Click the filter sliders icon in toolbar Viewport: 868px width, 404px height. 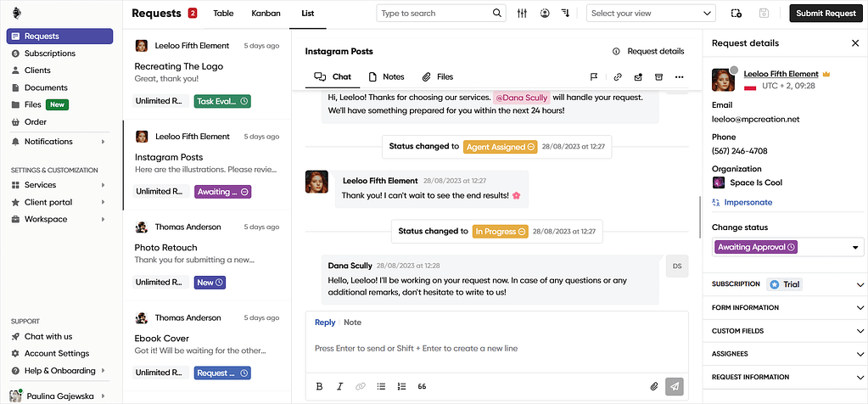click(522, 14)
